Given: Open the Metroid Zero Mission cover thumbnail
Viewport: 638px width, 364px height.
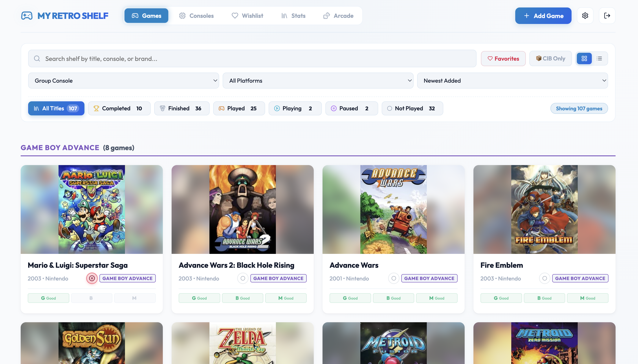Looking at the screenshot, I should [x=544, y=343].
